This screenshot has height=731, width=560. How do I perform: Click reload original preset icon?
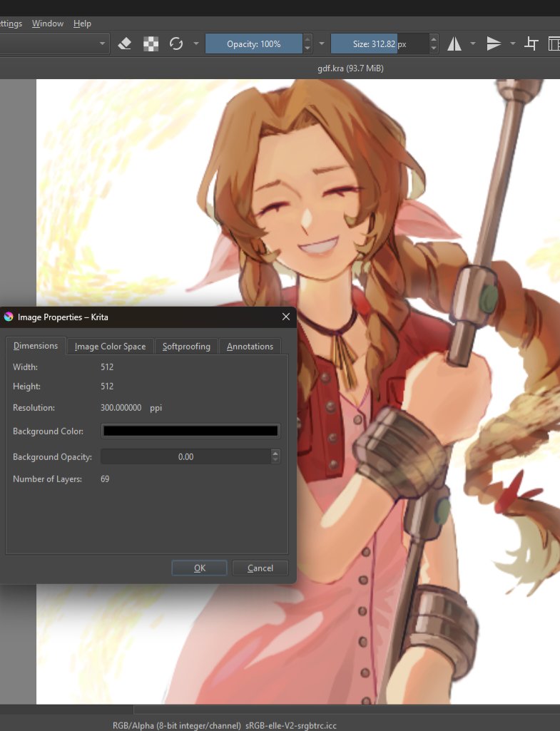pos(175,44)
